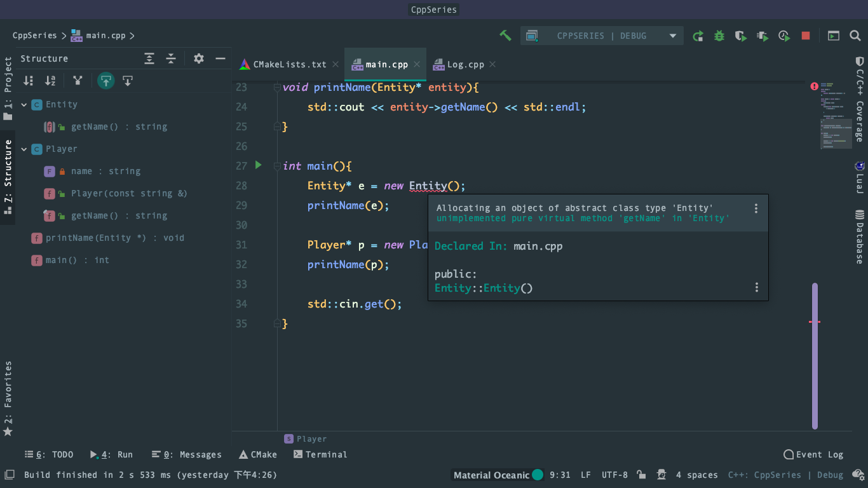Image resolution: width=868 pixels, height=488 pixels.
Task: Click LF line separator in status bar
Action: (x=586, y=475)
